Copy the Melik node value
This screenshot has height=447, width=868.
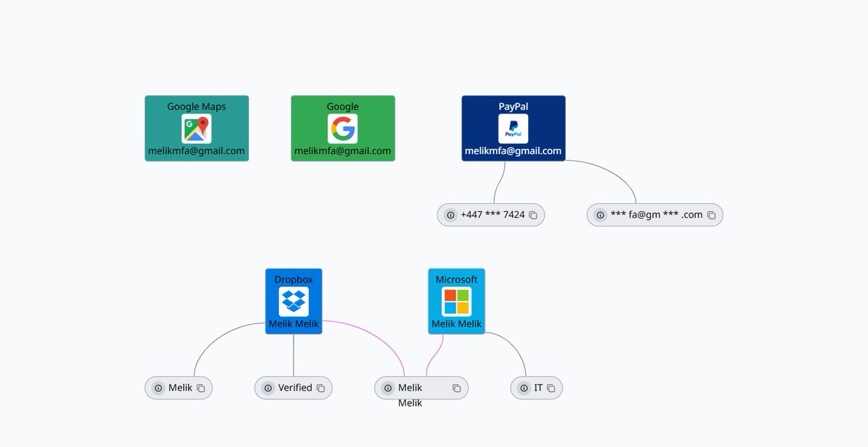[x=200, y=388]
